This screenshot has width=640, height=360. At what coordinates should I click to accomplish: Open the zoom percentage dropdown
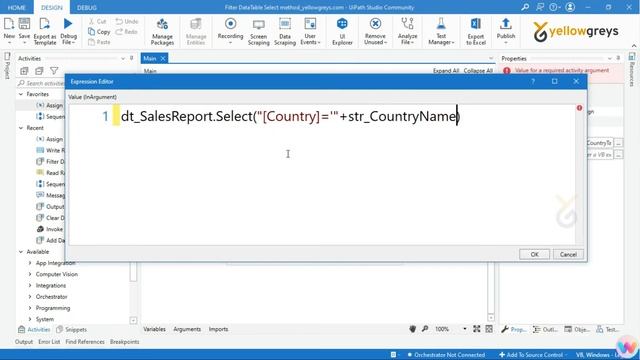pyautogui.click(x=464, y=329)
